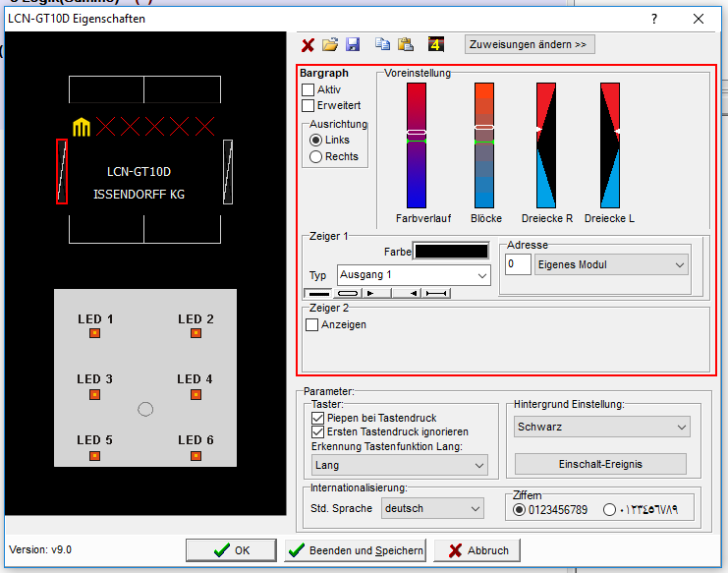Click the Zuweisungen ändern button
Image resolution: width=728 pixels, height=573 pixels.
pyautogui.click(x=531, y=44)
